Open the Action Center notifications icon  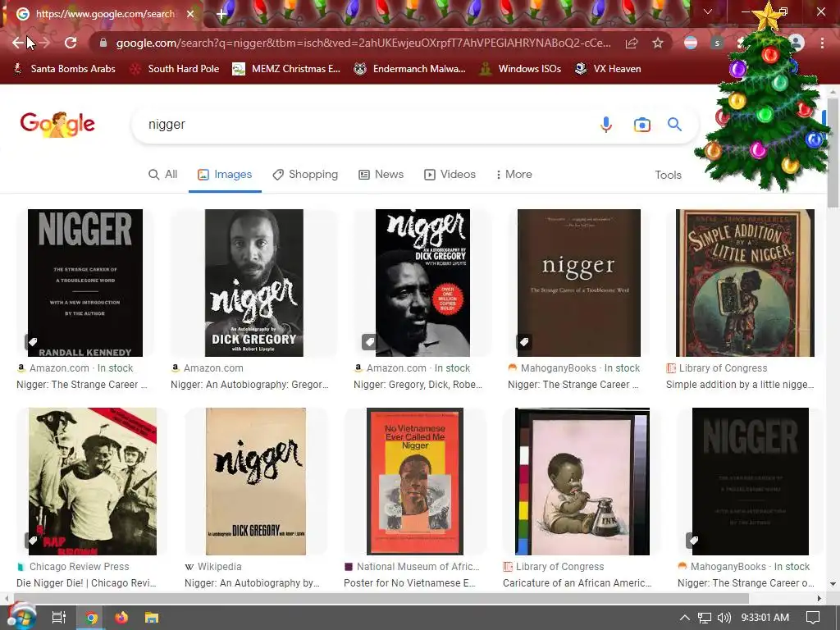813,618
